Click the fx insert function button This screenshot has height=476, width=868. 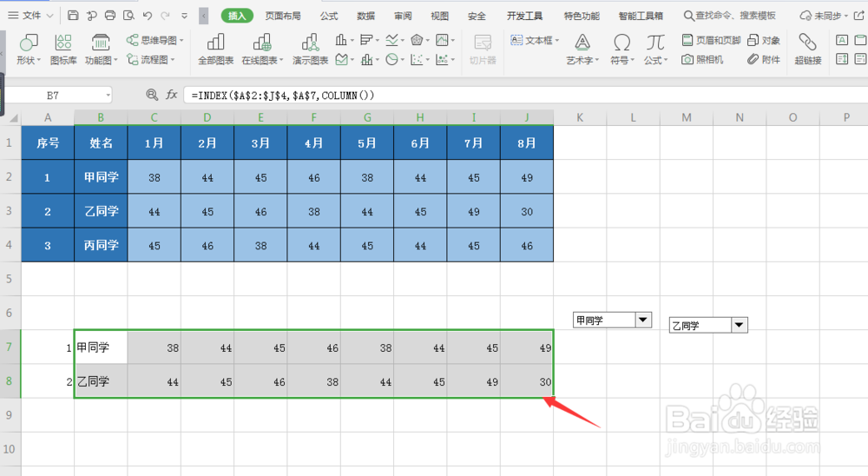coord(172,95)
